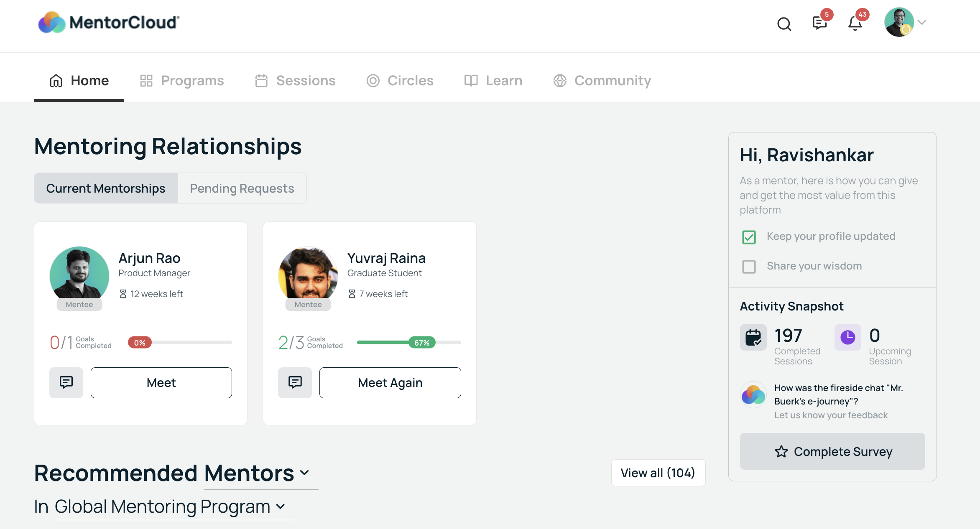The image size is (980, 529).
Task: Open chat icon on Yuvraj Raina's card
Action: coord(295,382)
